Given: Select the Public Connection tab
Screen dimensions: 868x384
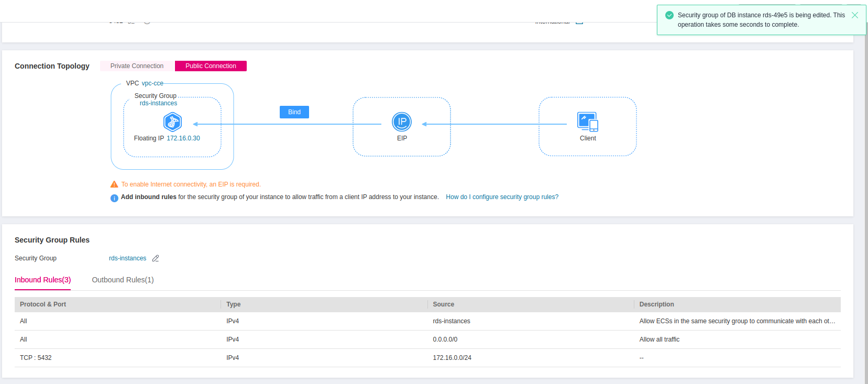Looking at the screenshot, I should pyautogui.click(x=211, y=66).
